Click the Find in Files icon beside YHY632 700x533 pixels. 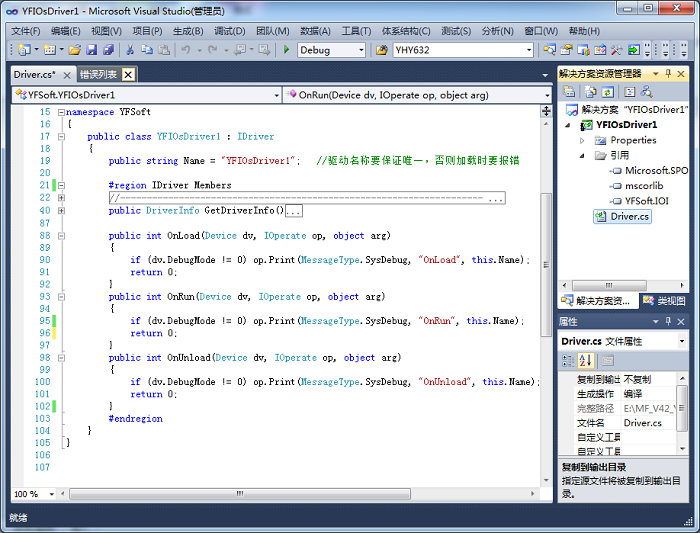point(382,50)
